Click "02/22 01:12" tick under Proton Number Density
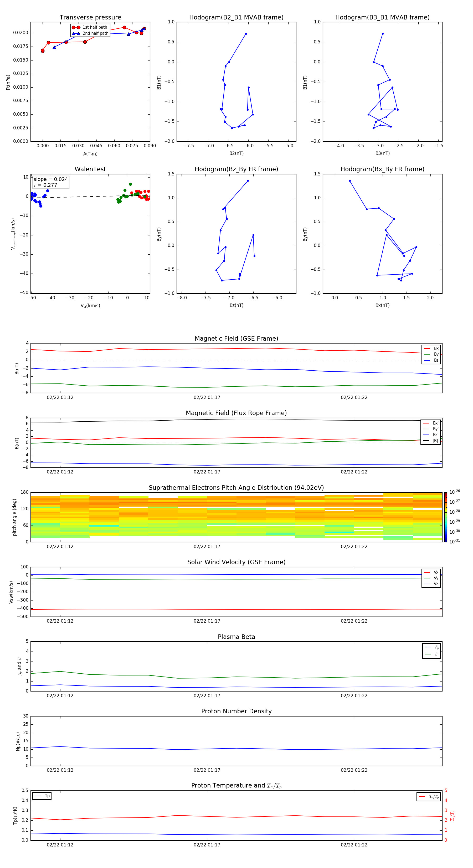 (60, 770)
